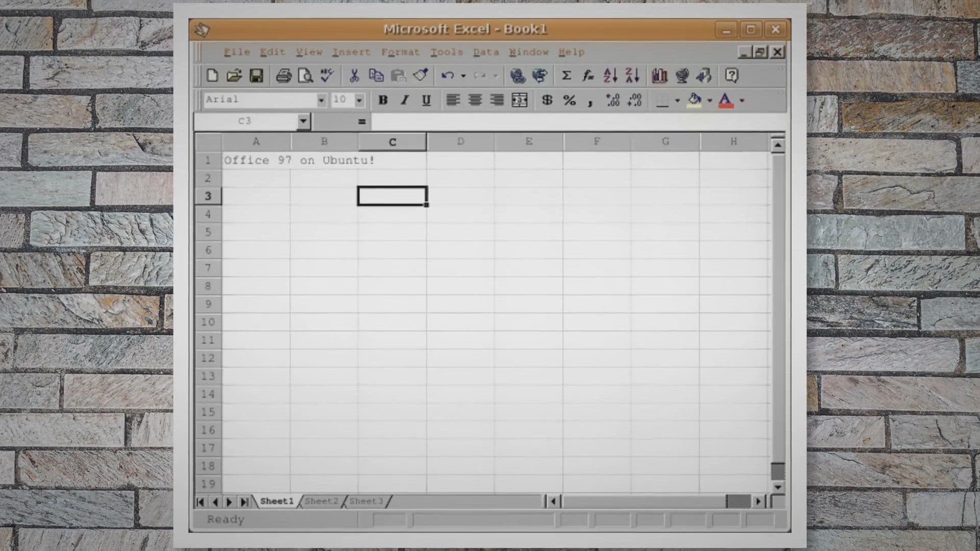The height and width of the screenshot is (551, 980).
Task: Align cell contents right
Action: coord(497,100)
